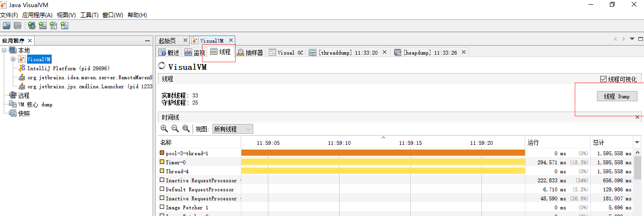The image size is (644, 216).
Task: Click yellow swatch beside Timer-0
Action: (x=162, y=162)
